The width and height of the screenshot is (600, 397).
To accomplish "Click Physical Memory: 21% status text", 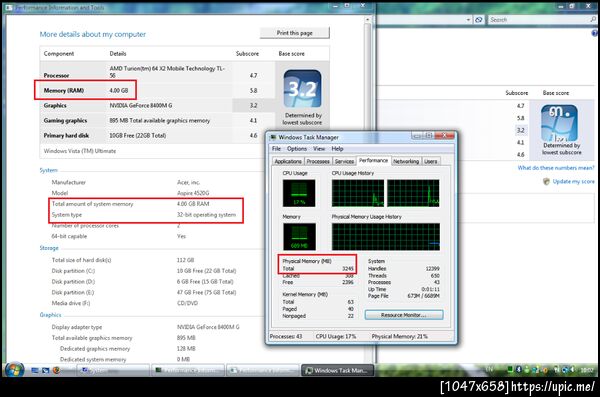I will (400, 336).
